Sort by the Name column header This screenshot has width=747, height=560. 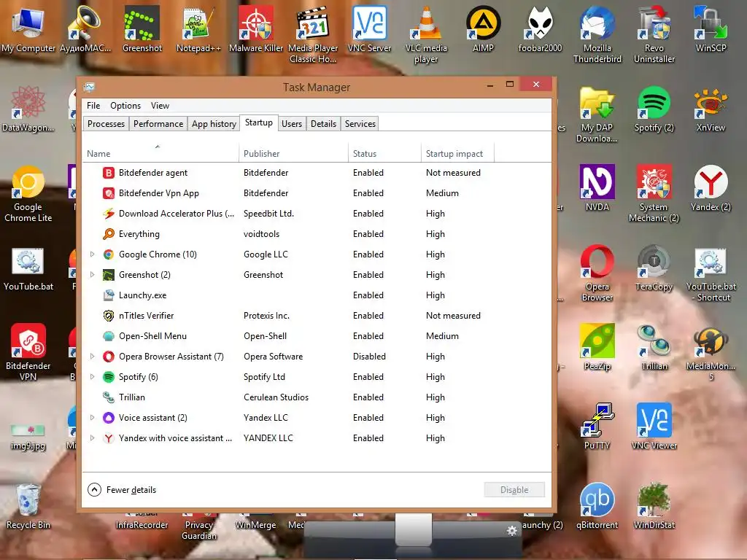160,153
